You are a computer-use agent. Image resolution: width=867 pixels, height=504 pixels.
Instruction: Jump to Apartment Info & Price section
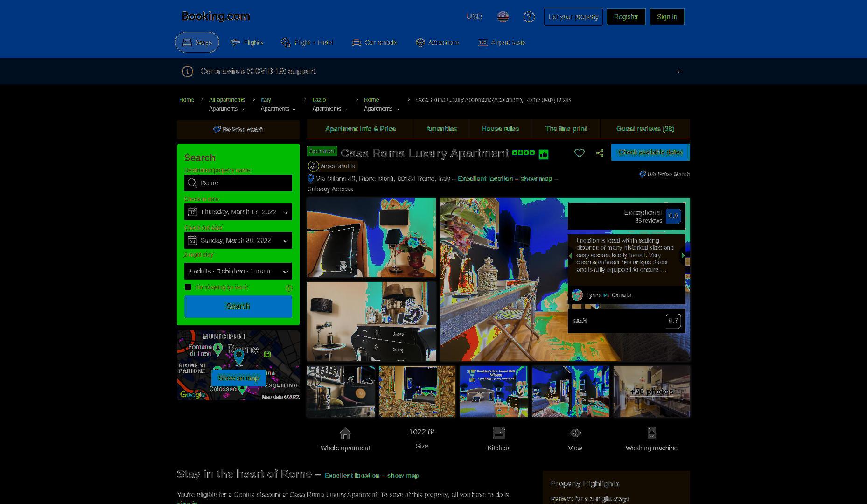click(x=360, y=129)
